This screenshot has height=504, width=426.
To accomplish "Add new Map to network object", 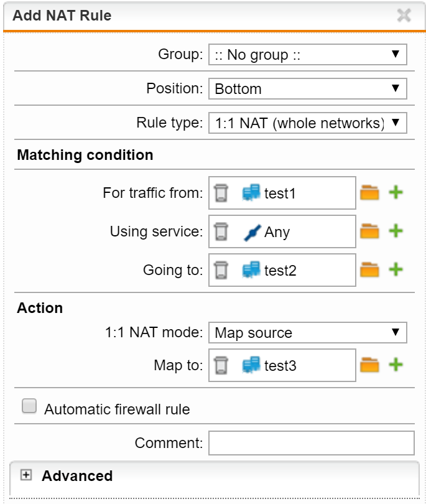I will click(x=396, y=365).
